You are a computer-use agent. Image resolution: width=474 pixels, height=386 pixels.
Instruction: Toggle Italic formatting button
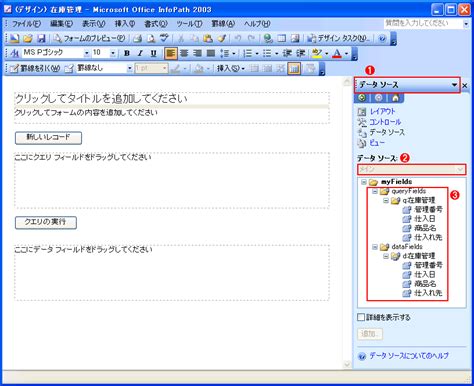tap(140, 53)
